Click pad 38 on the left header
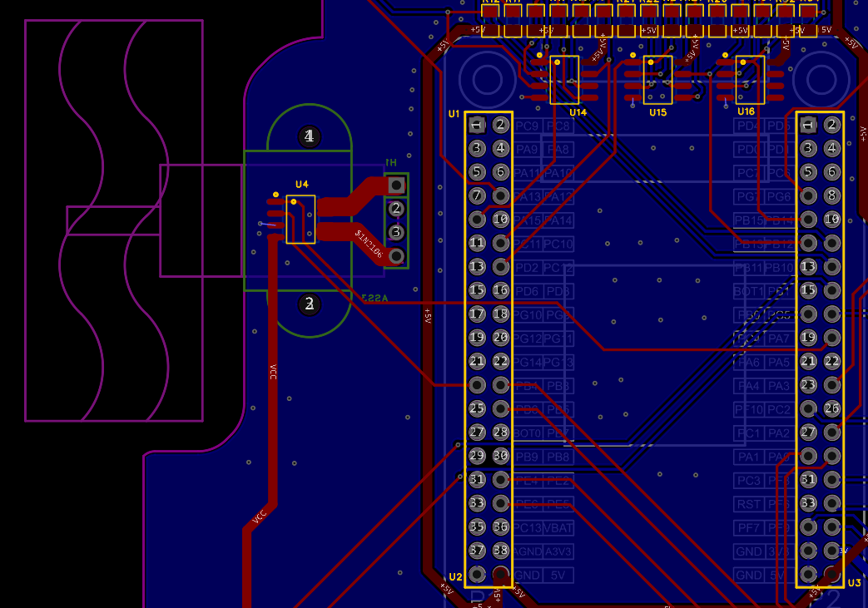Screen dimensions: 868x608 500,550
